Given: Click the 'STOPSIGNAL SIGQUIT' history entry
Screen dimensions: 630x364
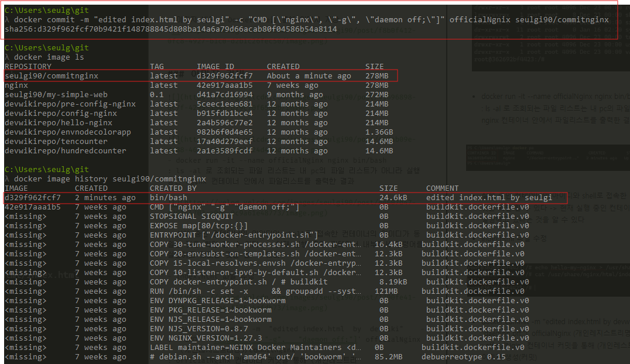Looking at the screenshot, I should coord(192,216).
